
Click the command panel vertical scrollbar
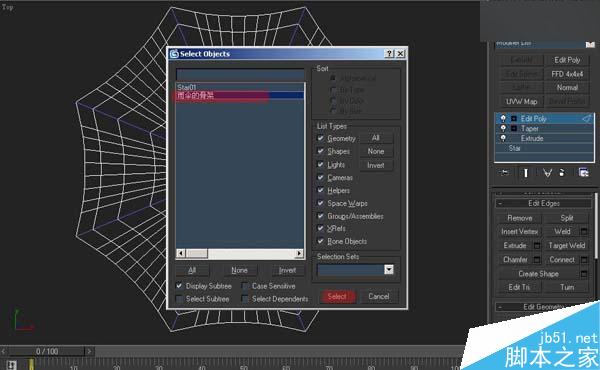(x=595, y=226)
